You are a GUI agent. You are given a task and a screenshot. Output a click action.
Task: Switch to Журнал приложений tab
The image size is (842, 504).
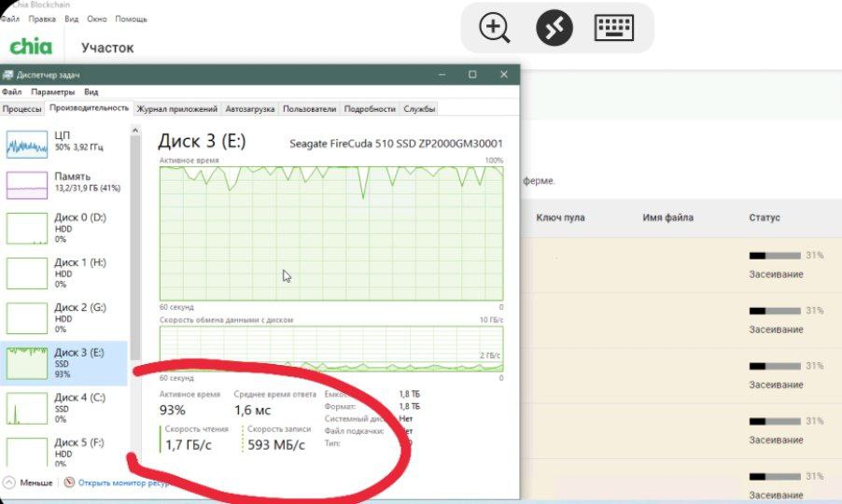coord(177,109)
